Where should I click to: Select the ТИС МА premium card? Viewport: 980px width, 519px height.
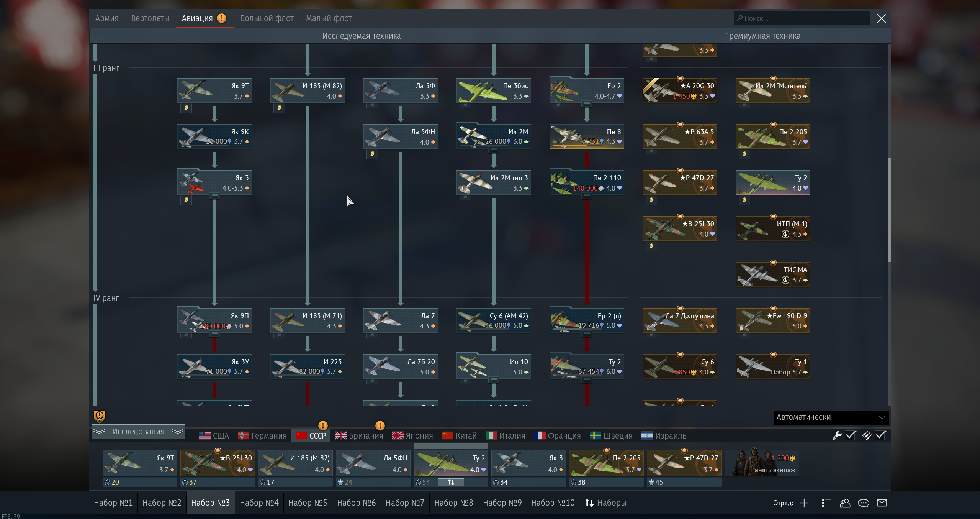click(x=773, y=274)
